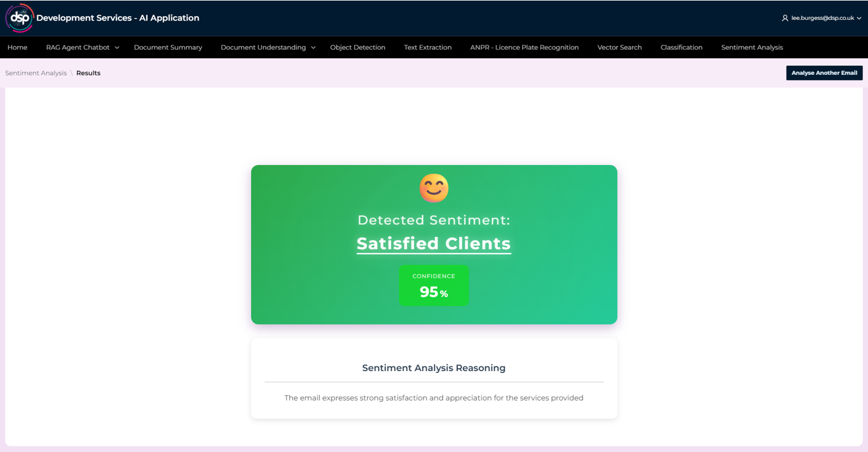The height and width of the screenshot is (452, 868).
Task: Expand the RAG Agent Chatbot menu arrow
Action: tap(117, 48)
